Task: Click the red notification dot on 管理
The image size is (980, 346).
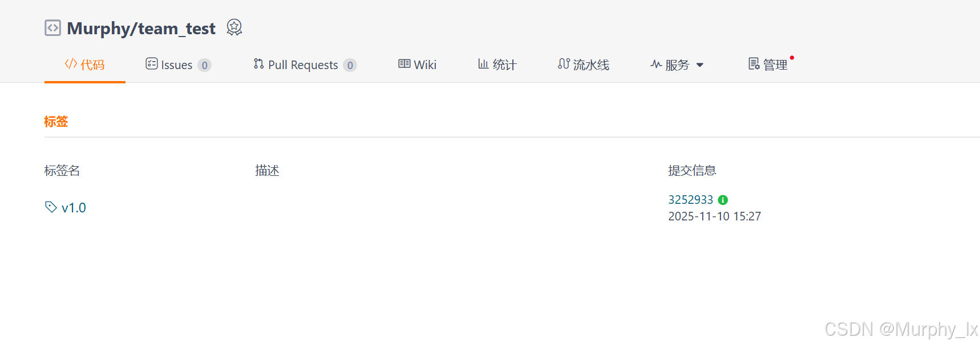Action: point(792,58)
